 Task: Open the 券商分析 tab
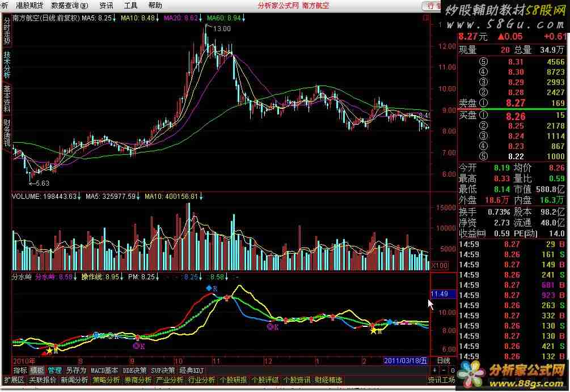(138, 380)
